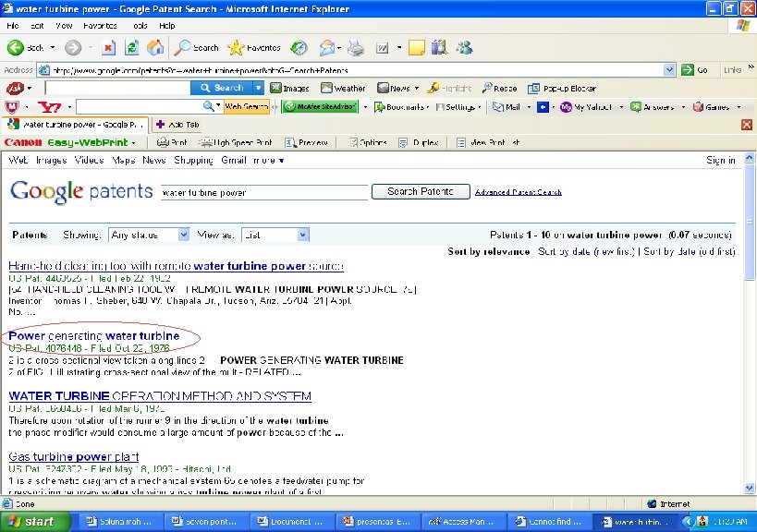Image resolution: width=757 pixels, height=532 pixels.
Task: Open Favorites star button
Action: coord(254,47)
